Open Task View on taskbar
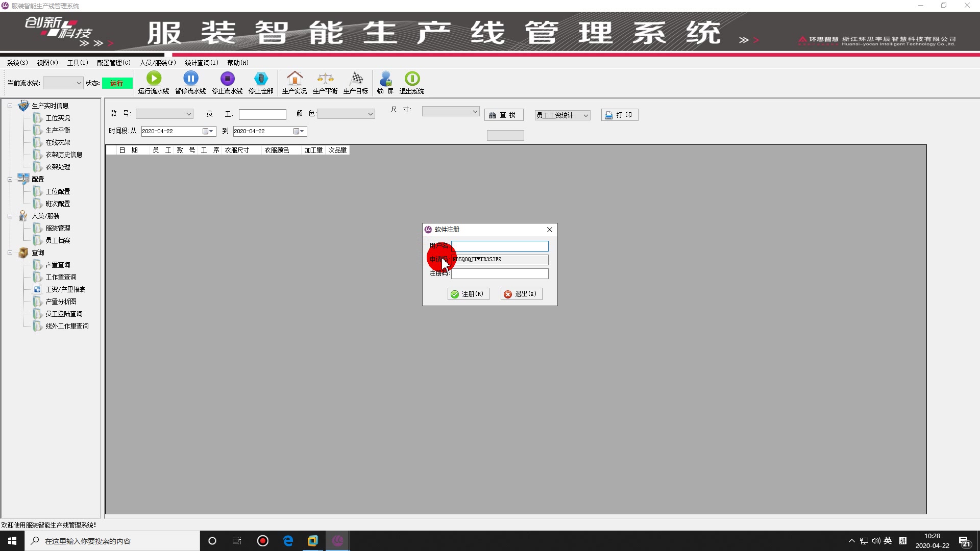The width and height of the screenshot is (980, 551). point(237,541)
